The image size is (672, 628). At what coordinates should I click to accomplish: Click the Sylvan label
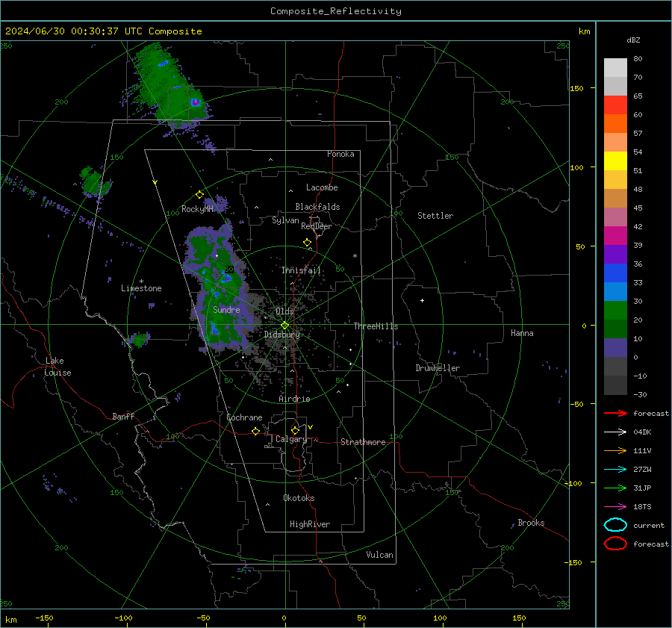285,220
